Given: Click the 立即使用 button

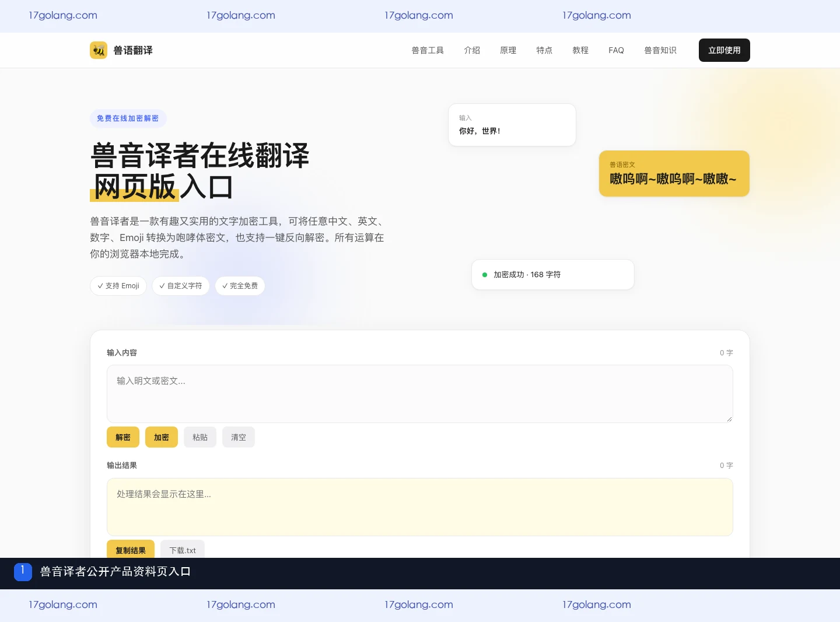Looking at the screenshot, I should coord(724,50).
